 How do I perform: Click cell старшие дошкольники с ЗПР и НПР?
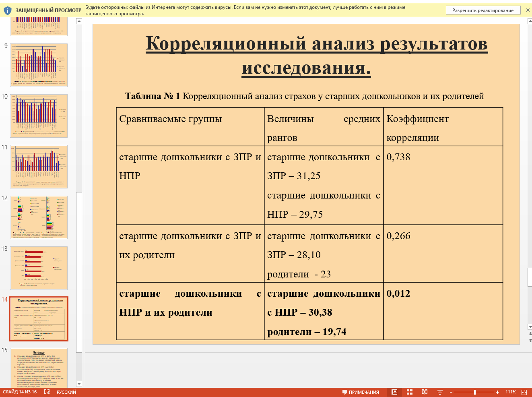pyautogui.click(x=190, y=185)
